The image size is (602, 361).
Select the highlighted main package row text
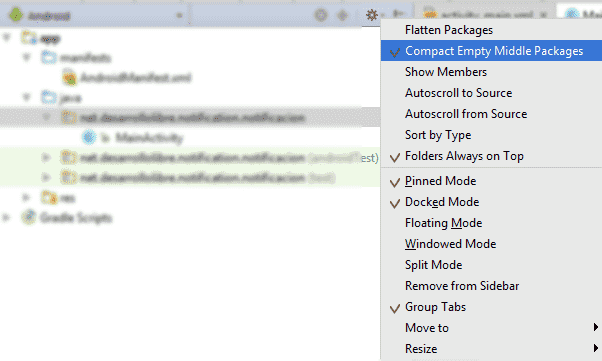[193, 117]
